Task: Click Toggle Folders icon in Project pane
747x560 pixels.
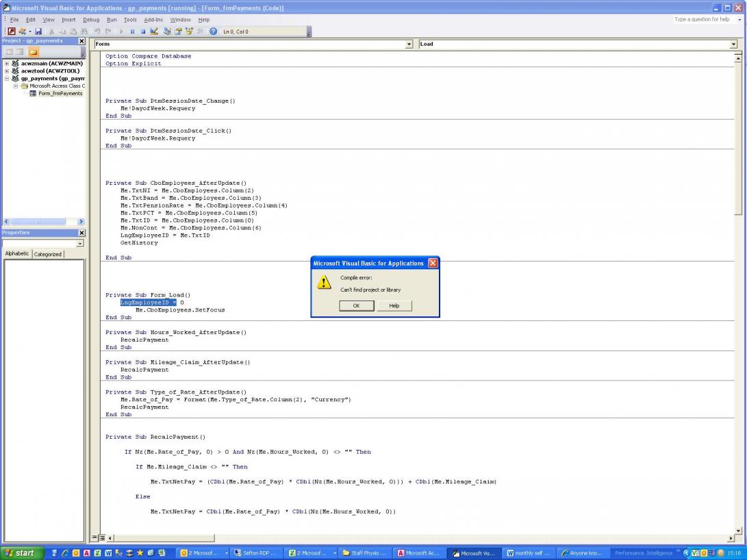Action: coord(34,51)
